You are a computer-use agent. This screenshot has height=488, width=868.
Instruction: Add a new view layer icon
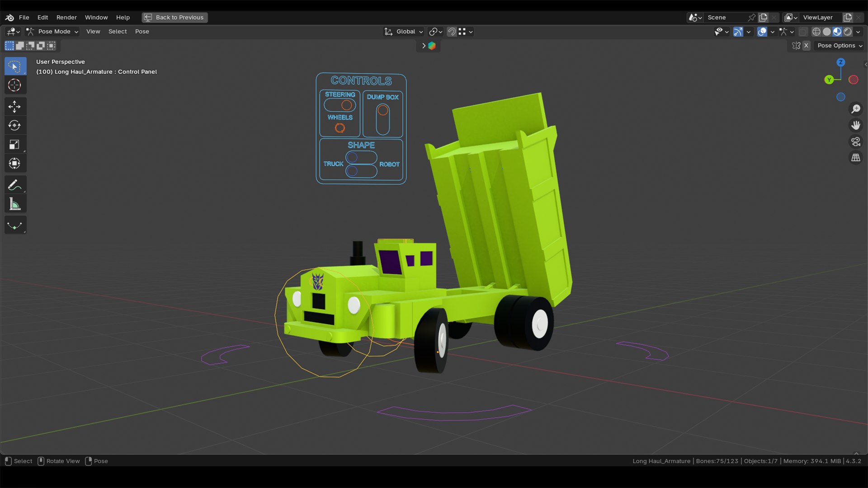click(x=848, y=18)
